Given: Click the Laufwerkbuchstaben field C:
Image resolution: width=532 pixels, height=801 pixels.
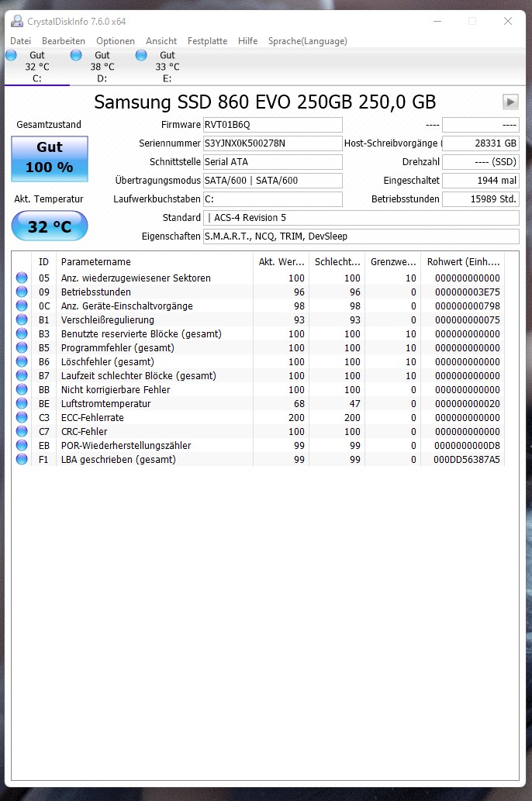Looking at the screenshot, I should [272, 199].
